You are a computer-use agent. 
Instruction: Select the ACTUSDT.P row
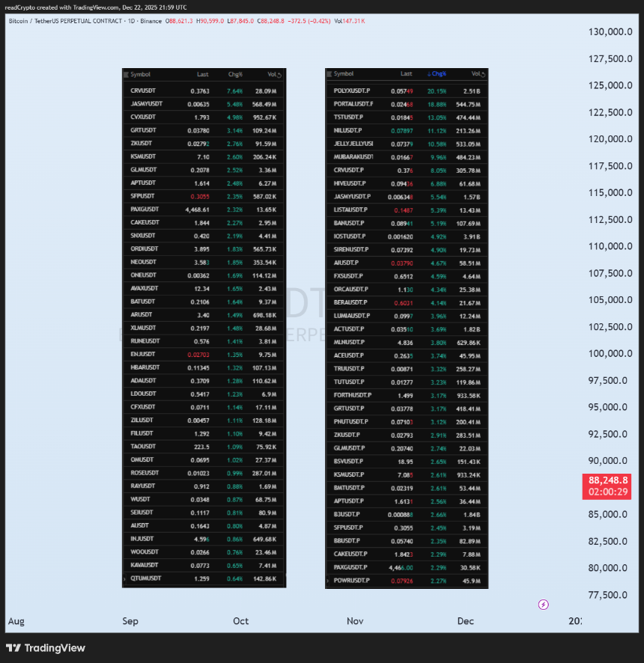[x=407, y=329]
